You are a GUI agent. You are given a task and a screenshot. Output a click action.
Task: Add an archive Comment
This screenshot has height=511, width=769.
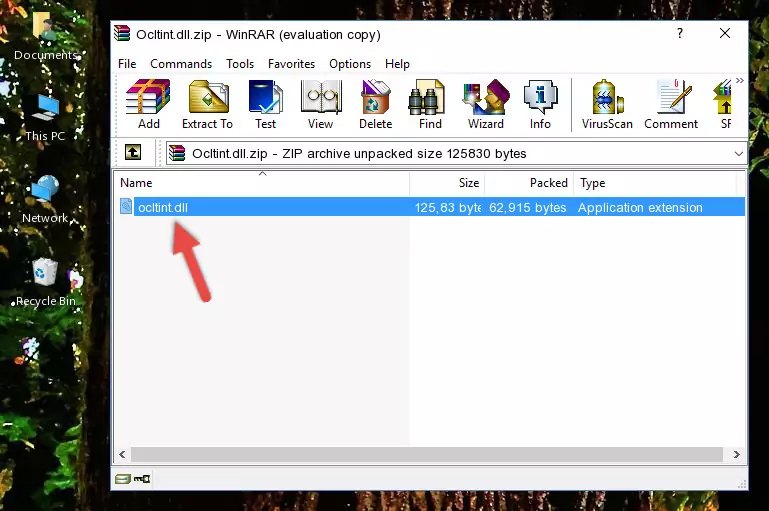point(671,104)
